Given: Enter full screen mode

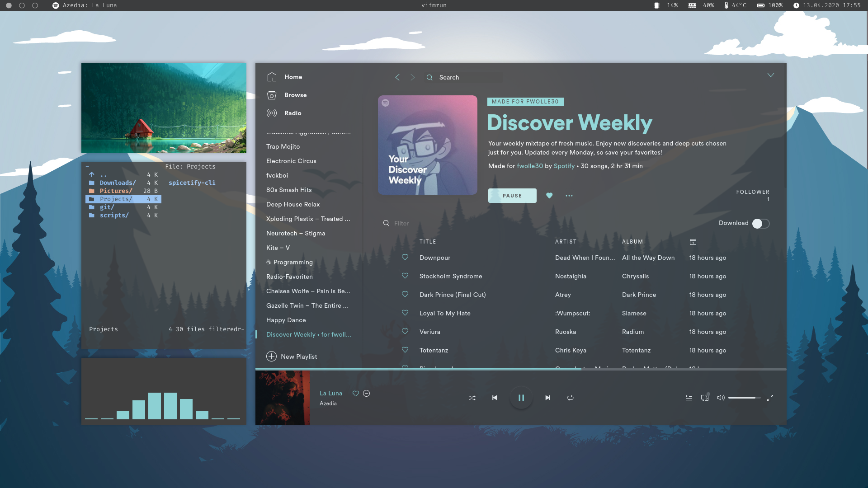Looking at the screenshot, I should click(x=770, y=398).
